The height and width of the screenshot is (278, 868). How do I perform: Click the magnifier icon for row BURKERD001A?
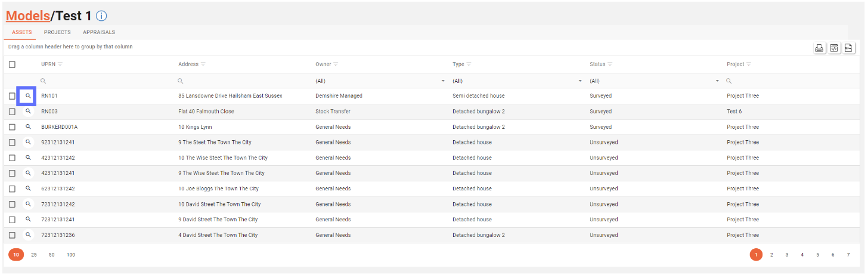pyautogui.click(x=27, y=127)
